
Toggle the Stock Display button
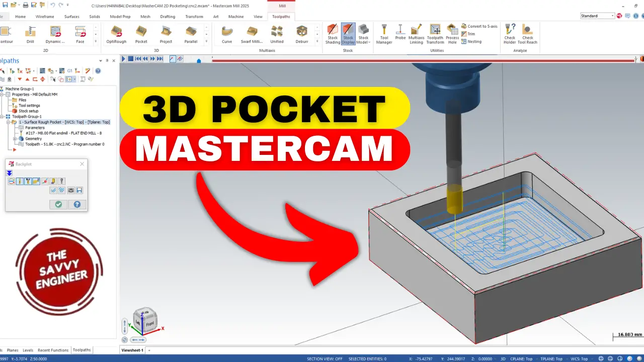[348, 34]
